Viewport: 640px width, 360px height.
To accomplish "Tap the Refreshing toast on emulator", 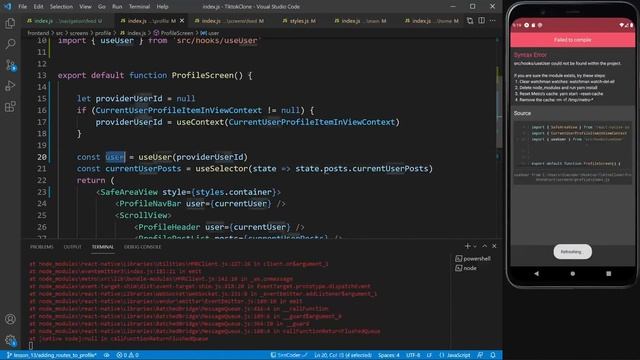I will 572,252.
